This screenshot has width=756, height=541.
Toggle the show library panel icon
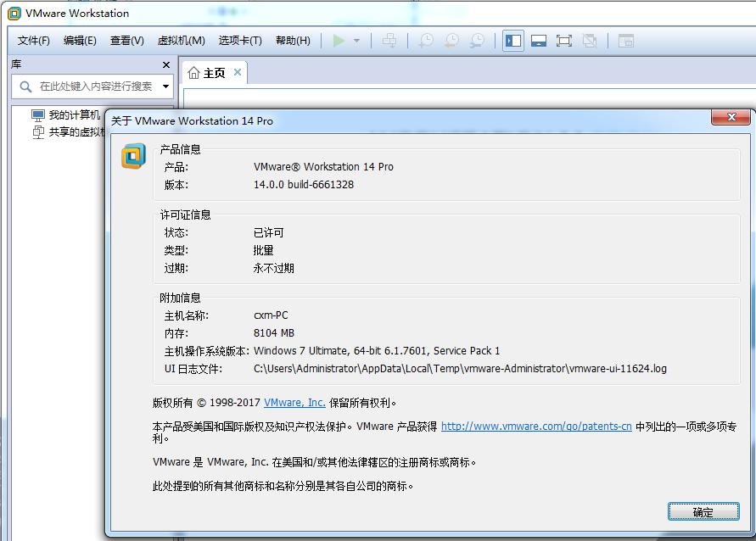pyautogui.click(x=513, y=41)
